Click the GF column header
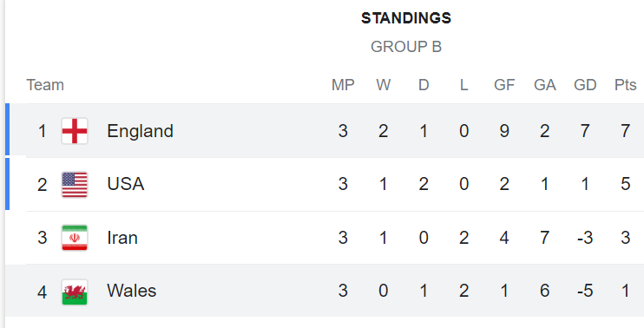Screen dimensions: 644x328 pos(504,85)
